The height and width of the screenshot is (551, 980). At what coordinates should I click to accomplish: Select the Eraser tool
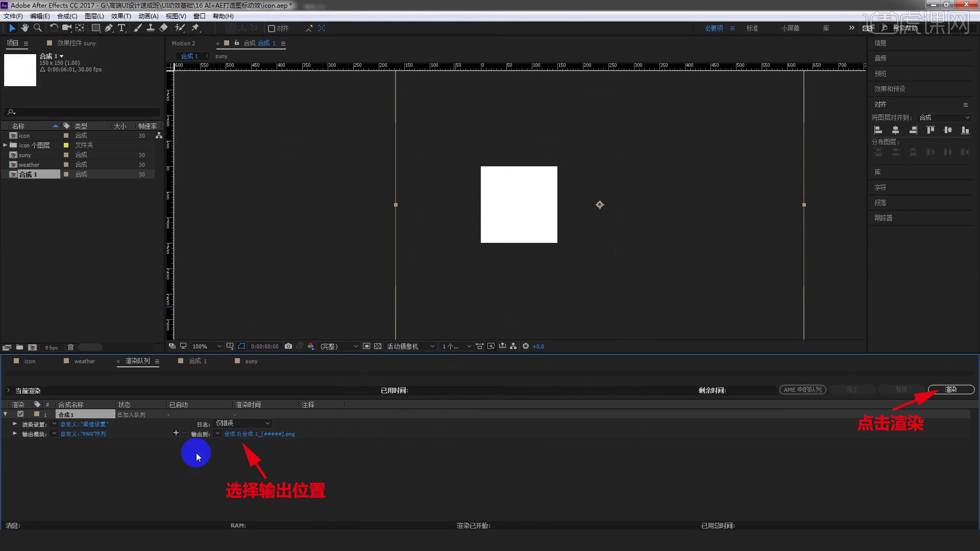[x=163, y=28]
